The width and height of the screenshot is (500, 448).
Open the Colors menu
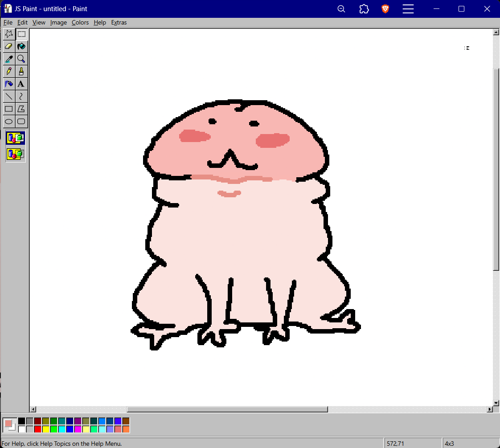pos(80,23)
